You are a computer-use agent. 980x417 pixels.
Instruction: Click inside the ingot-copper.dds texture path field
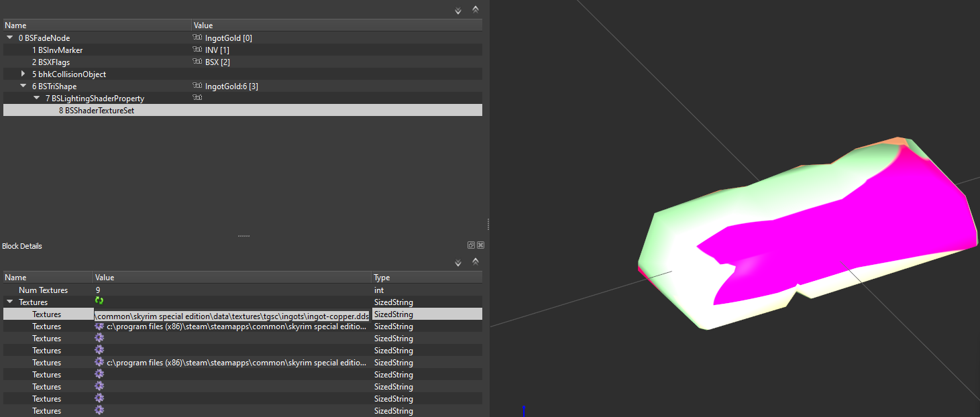coord(232,314)
